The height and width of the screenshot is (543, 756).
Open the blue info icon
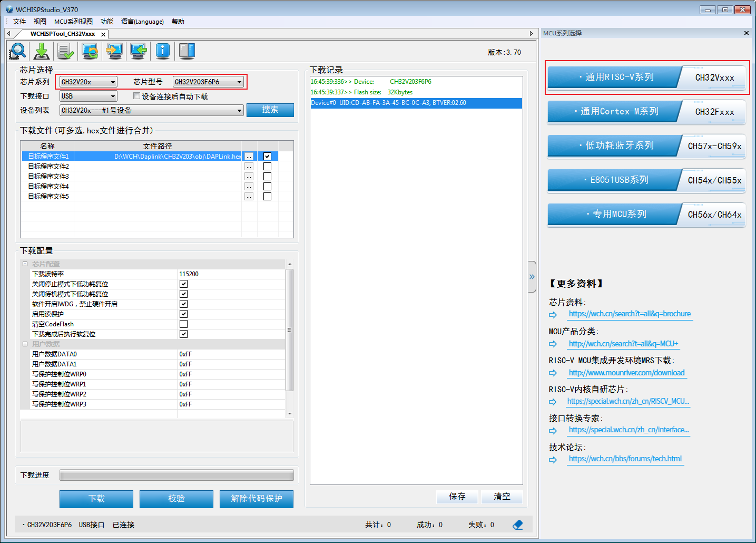[163, 51]
